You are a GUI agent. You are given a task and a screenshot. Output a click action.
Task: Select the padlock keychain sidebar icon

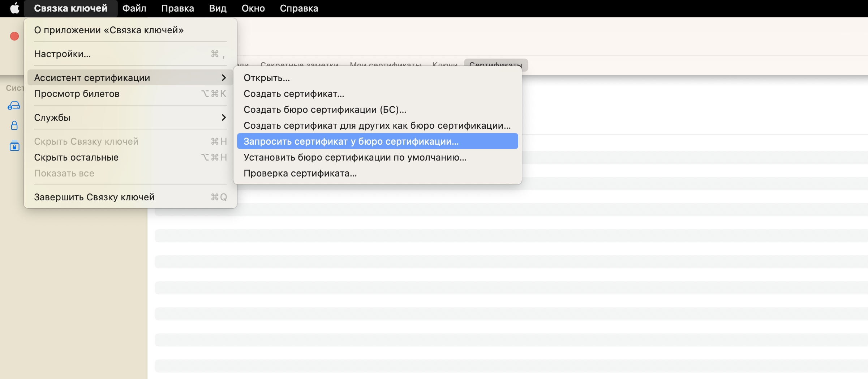click(x=14, y=125)
